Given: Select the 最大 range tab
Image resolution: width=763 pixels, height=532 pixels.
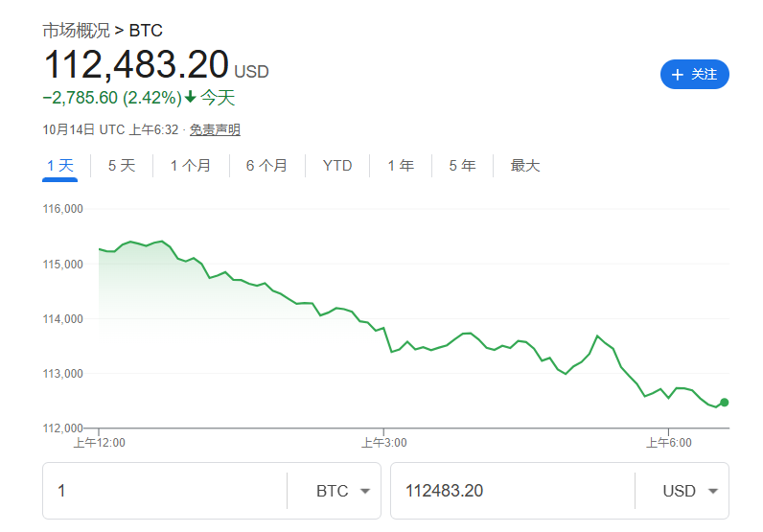Looking at the screenshot, I should (x=525, y=166).
